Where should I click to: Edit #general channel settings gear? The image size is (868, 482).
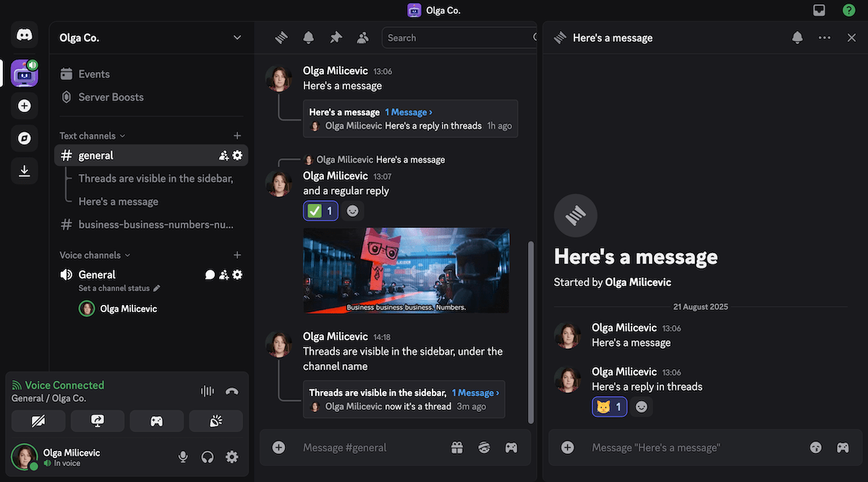tap(237, 155)
